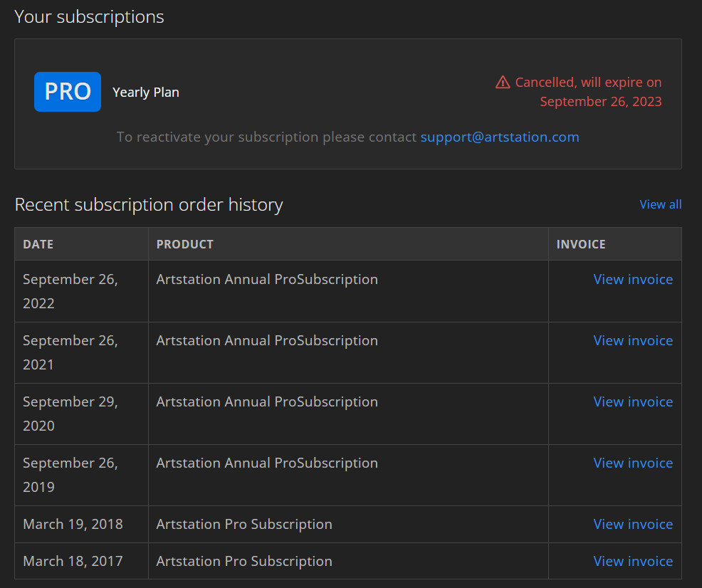Open View all order history
Screen dimensions: 702x588
click(661, 204)
